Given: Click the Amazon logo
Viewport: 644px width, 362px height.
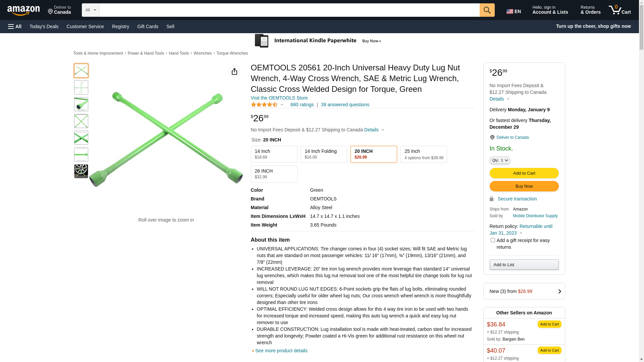Looking at the screenshot, I should pos(23,11).
